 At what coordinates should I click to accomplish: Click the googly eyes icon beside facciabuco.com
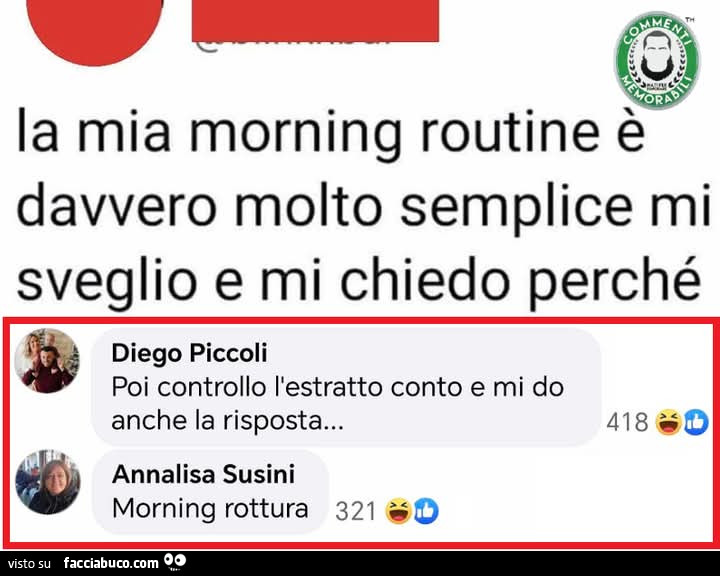[x=175, y=561]
